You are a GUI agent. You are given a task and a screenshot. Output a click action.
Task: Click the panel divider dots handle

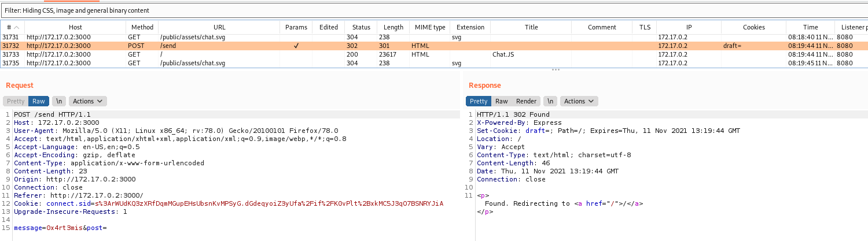pyautogui.click(x=556, y=70)
